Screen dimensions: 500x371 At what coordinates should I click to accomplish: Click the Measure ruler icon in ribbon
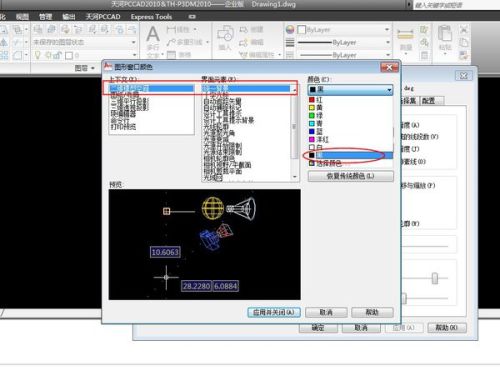click(x=405, y=34)
